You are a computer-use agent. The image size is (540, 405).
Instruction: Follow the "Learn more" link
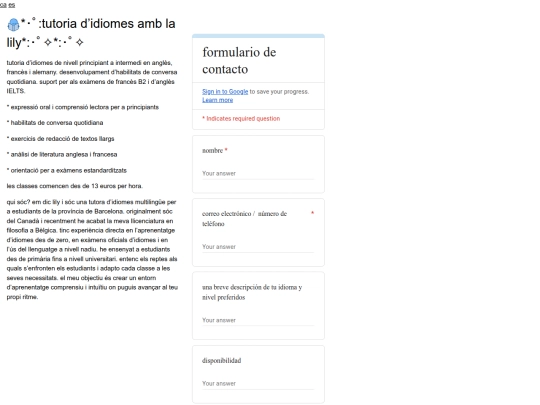click(217, 100)
